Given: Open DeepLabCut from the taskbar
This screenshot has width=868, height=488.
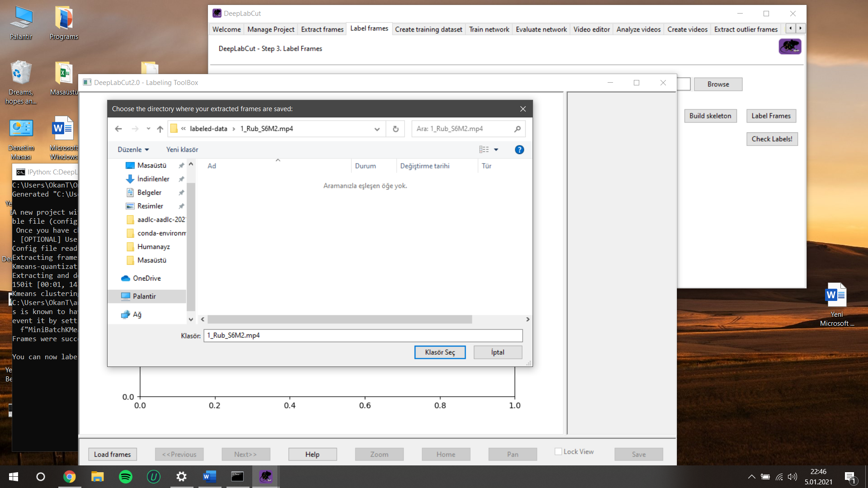Looking at the screenshot, I should point(265,477).
